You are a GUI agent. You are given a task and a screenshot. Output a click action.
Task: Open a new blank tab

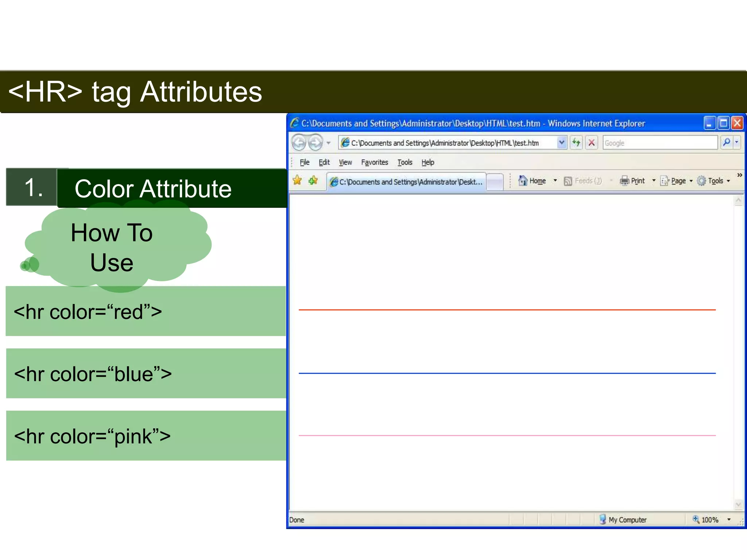tap(495, 182)
